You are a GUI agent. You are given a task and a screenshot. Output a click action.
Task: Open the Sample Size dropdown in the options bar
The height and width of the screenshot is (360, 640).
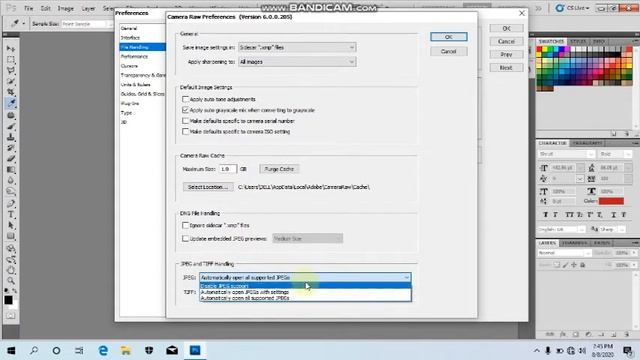click(87, 24)
